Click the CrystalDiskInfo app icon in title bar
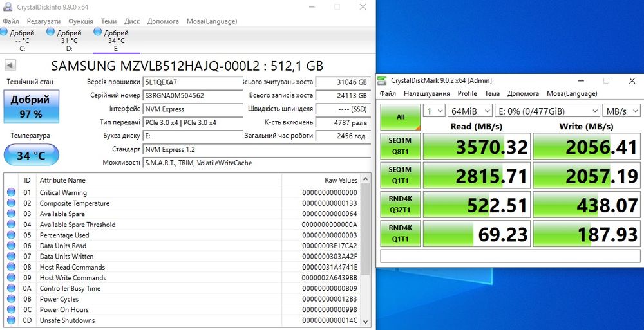Screen dimensions: 644x330 coord(7,7)
